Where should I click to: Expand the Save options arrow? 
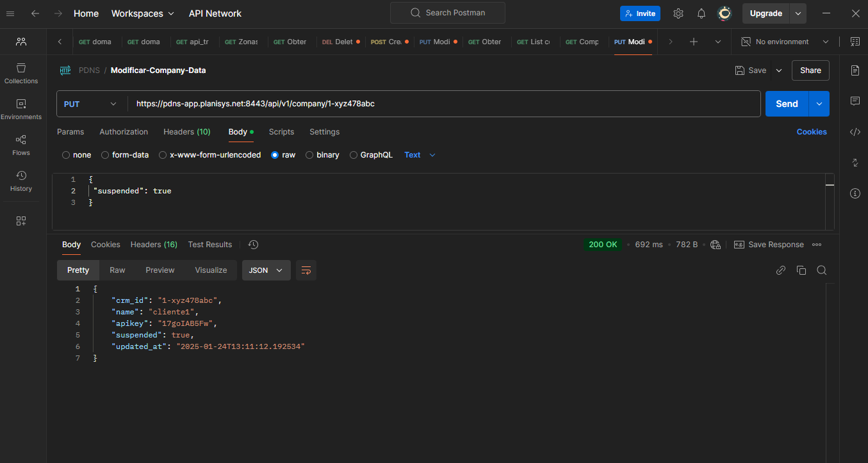[x=779, y=70]
